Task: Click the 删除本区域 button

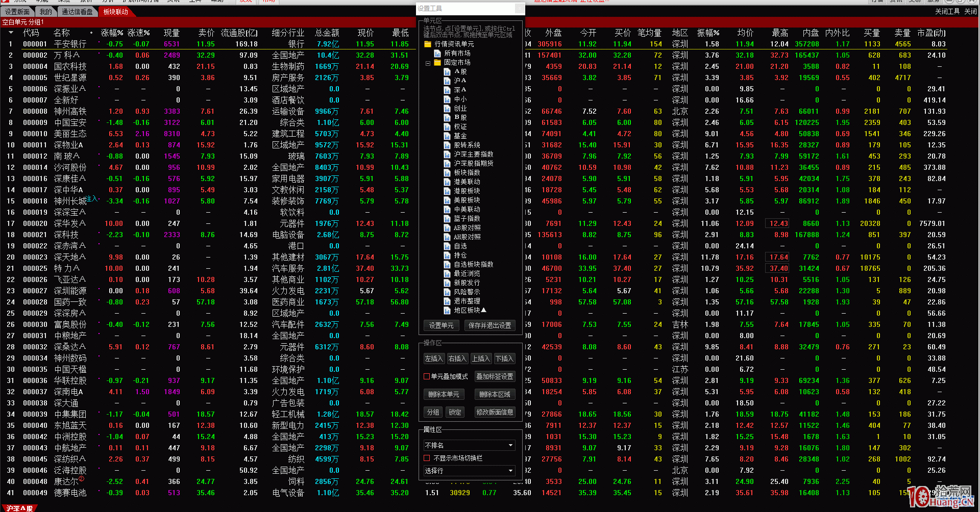Action: click(495, 394)
